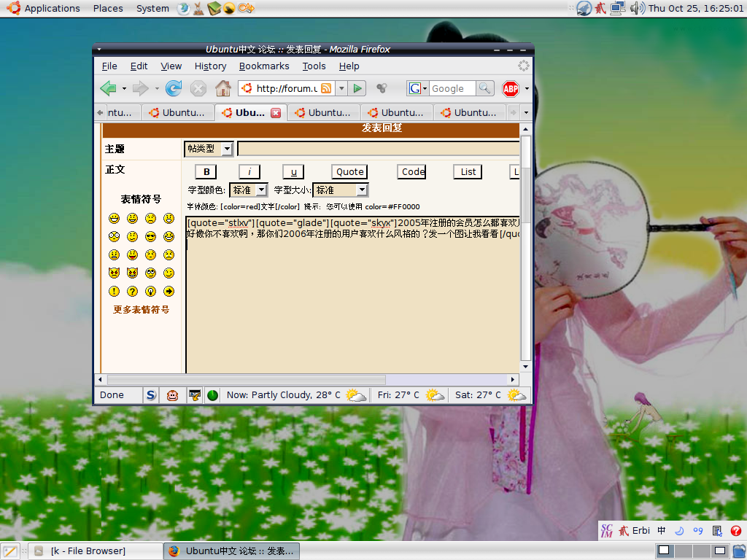Insert the frowning devil emoticon

tap(114, 273)
